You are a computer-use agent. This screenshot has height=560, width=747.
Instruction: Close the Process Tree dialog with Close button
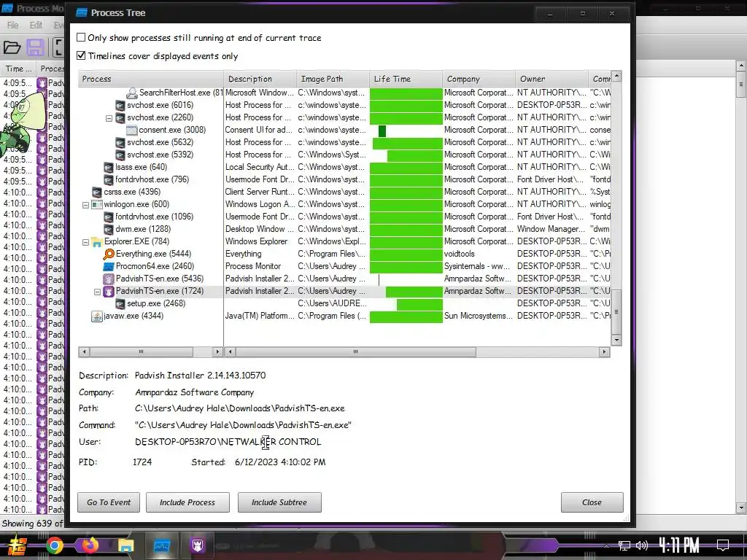(x=592, y=502)
